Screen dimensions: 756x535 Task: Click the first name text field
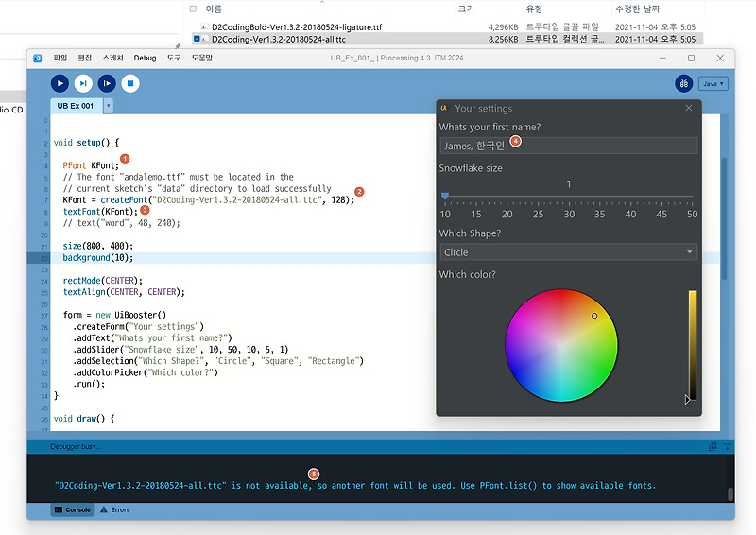point(569,146)
